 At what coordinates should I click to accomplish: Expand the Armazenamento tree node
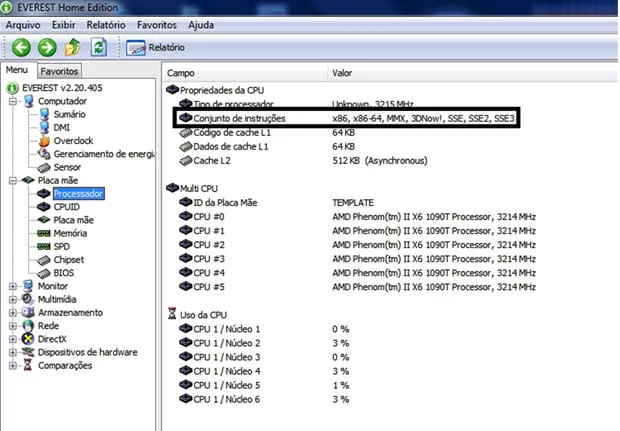point(13,313)
